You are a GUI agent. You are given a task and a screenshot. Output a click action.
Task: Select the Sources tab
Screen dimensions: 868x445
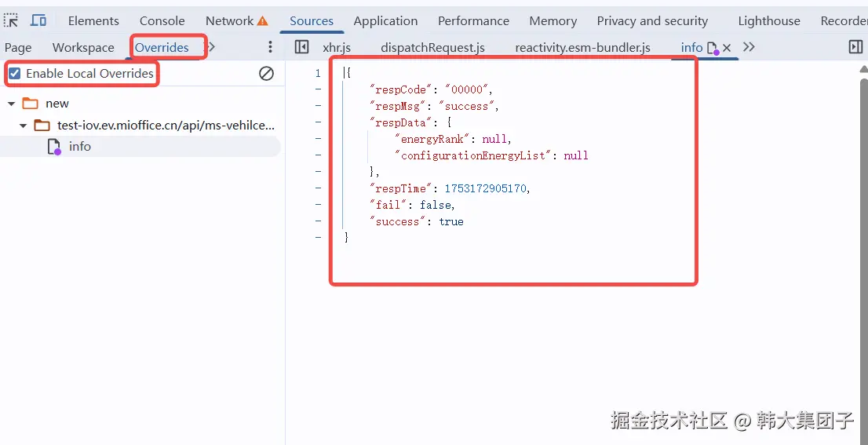[312, 20]
